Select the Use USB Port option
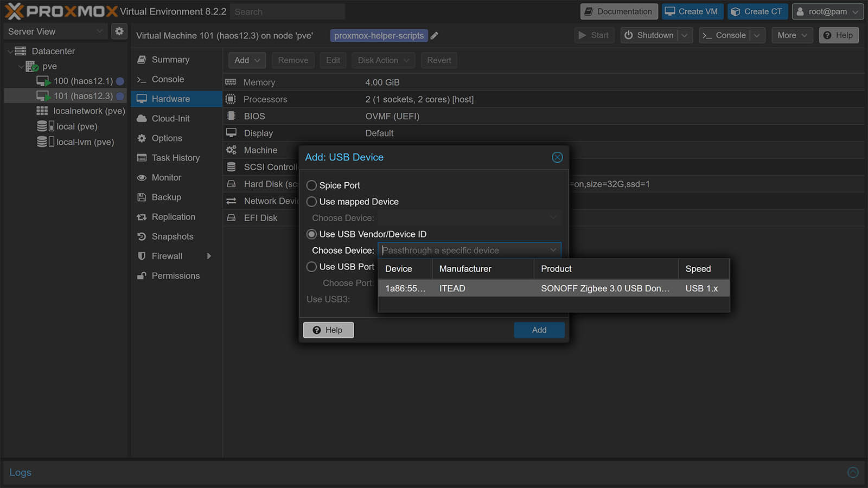This screenshot has height=488, width=868. point(311,266)
